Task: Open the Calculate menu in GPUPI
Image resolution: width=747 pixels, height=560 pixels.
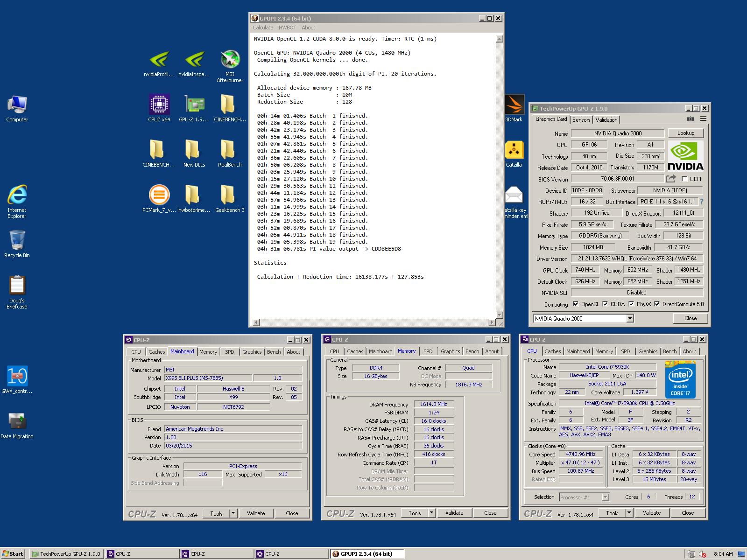Action: click(x=263, y=28)
